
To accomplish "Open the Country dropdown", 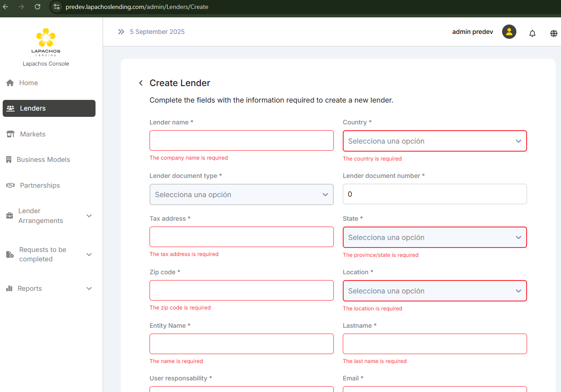I will (434, 141).
